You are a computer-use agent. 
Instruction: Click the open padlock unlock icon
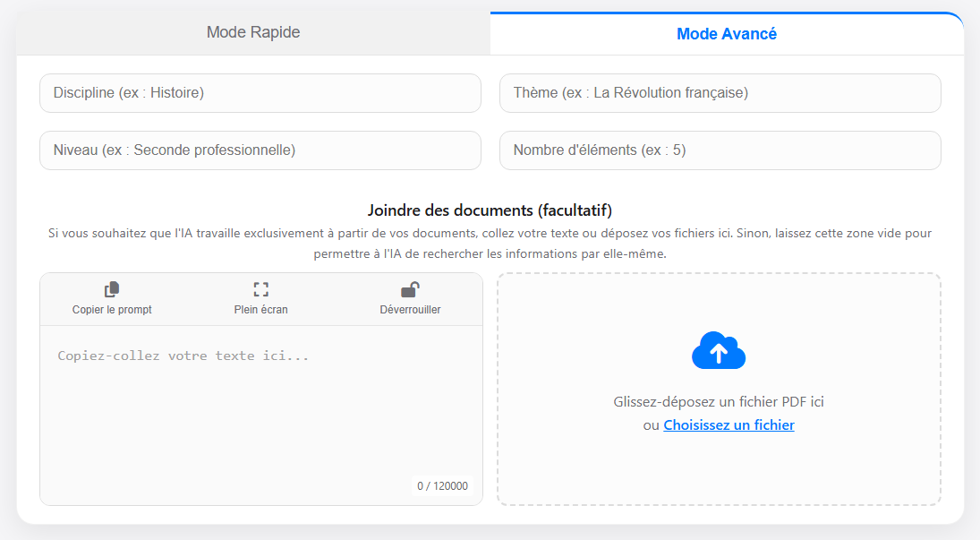tap(410, 289)
